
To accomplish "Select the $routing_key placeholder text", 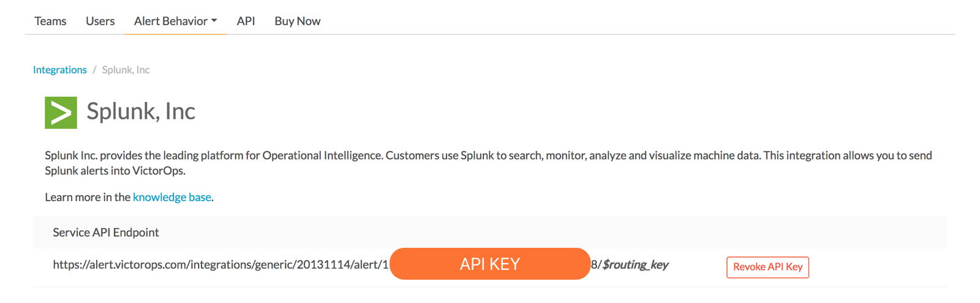I will pos(636,264).
